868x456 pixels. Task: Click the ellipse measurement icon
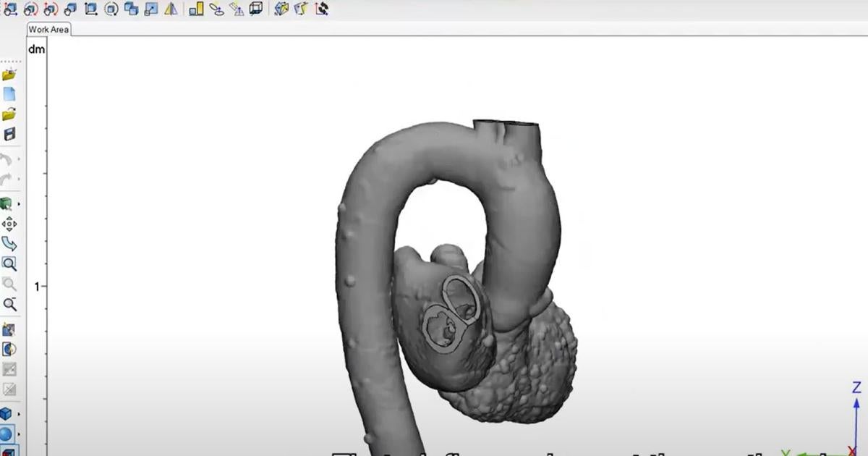click(x=217, y=9)
